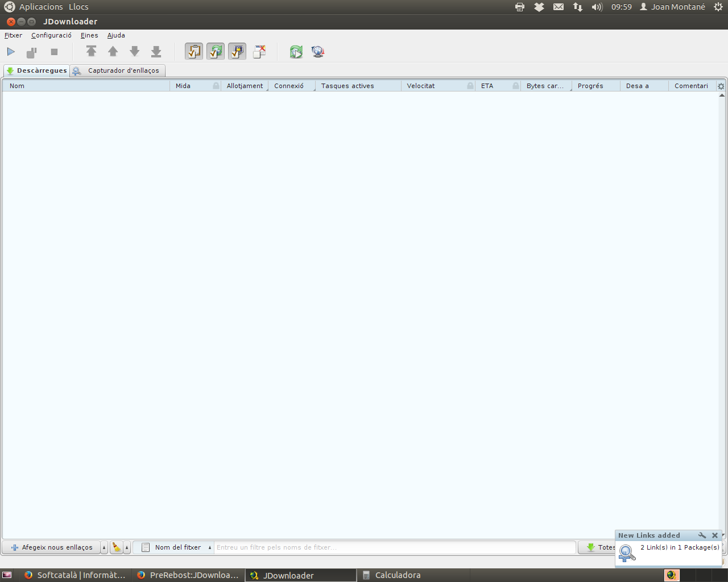
Task: Click scroll up arrow of downloads table
Action: point(722,95)
